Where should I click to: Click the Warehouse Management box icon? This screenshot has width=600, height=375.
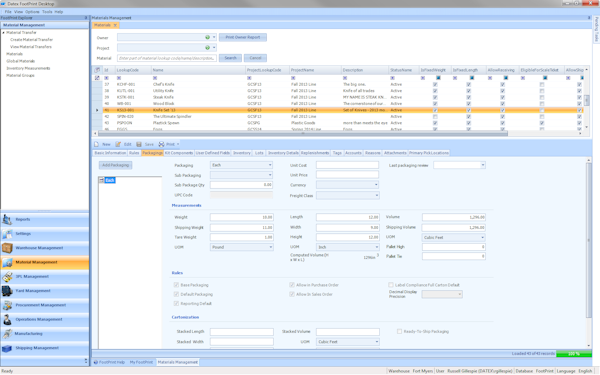pos(7,248)
